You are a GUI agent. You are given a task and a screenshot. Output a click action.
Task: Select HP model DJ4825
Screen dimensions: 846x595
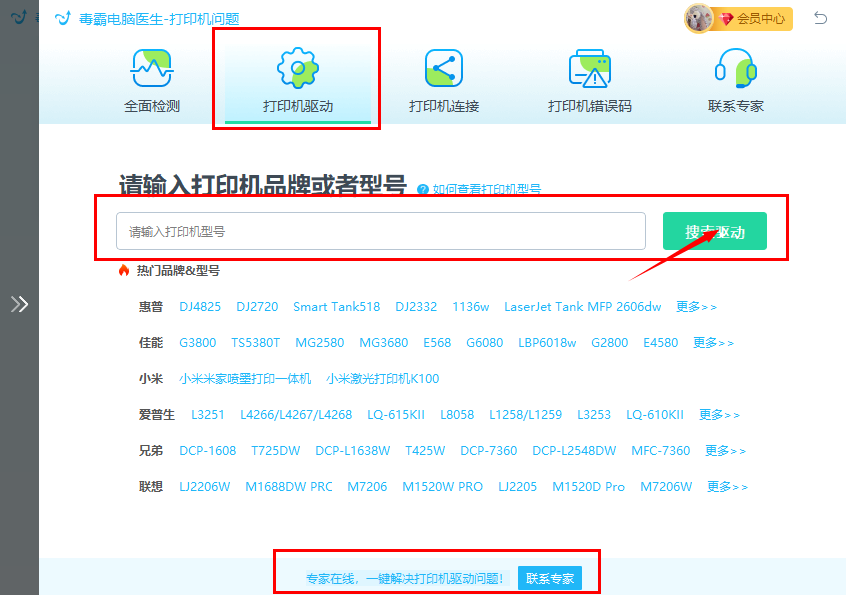click(x=200, y=306)
